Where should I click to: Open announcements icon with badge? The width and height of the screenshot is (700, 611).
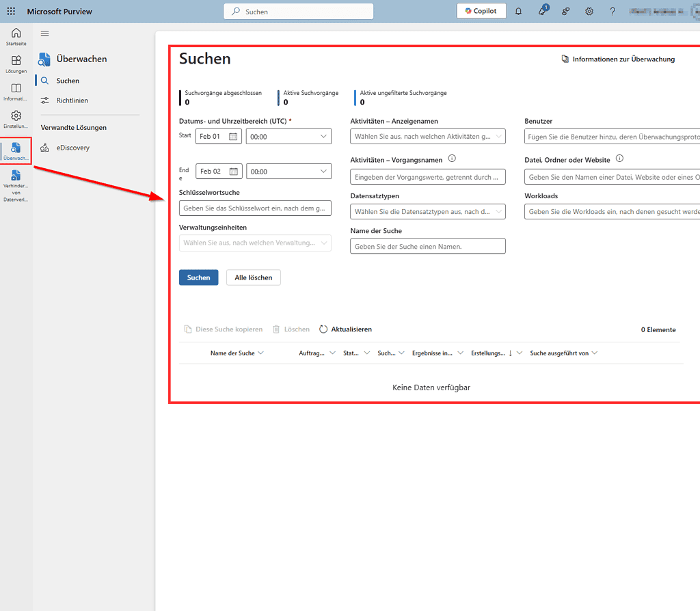point(541,11)
